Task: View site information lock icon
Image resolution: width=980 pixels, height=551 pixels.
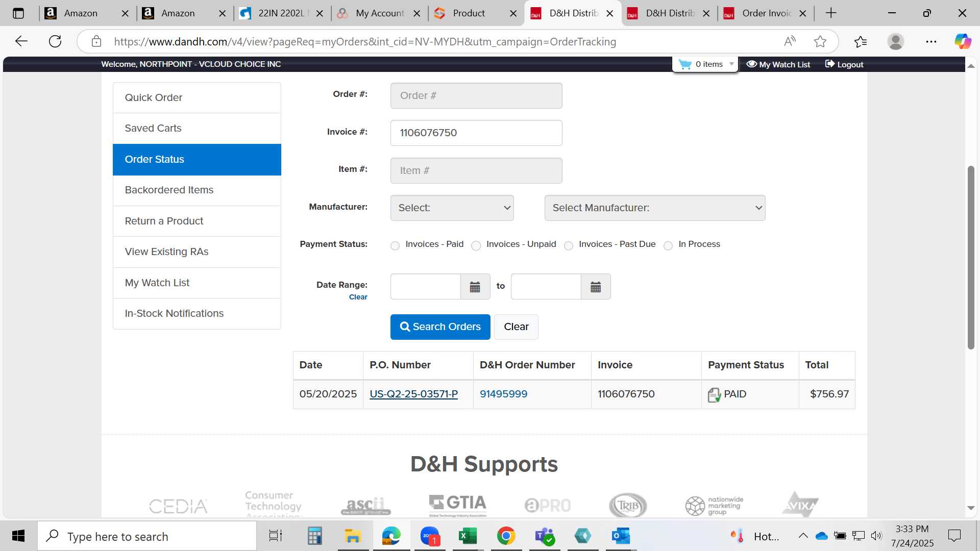Action: pos(96,41)
